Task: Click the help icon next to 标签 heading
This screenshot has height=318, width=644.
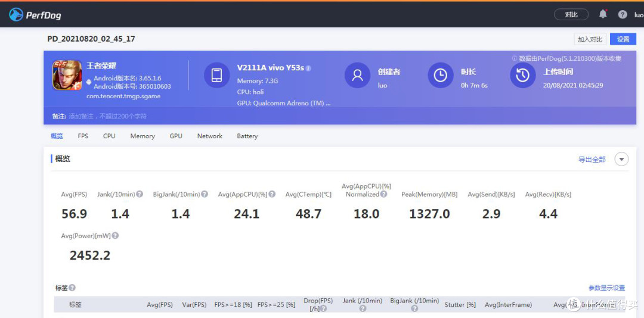Action: click(x=72, y=288)
